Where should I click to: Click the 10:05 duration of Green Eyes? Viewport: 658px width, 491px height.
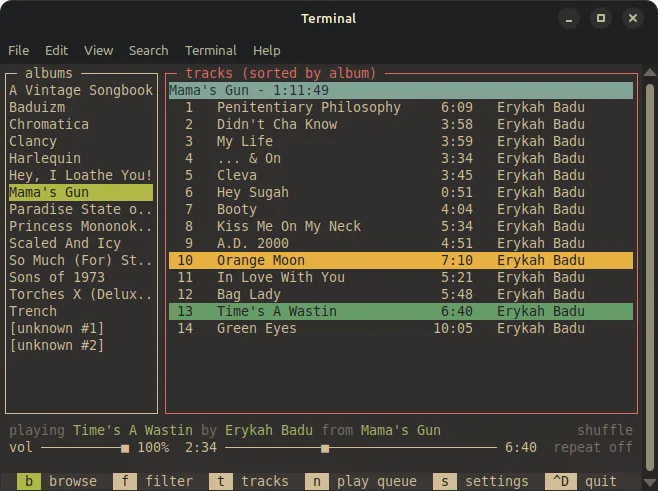click(x=453, y=328)
